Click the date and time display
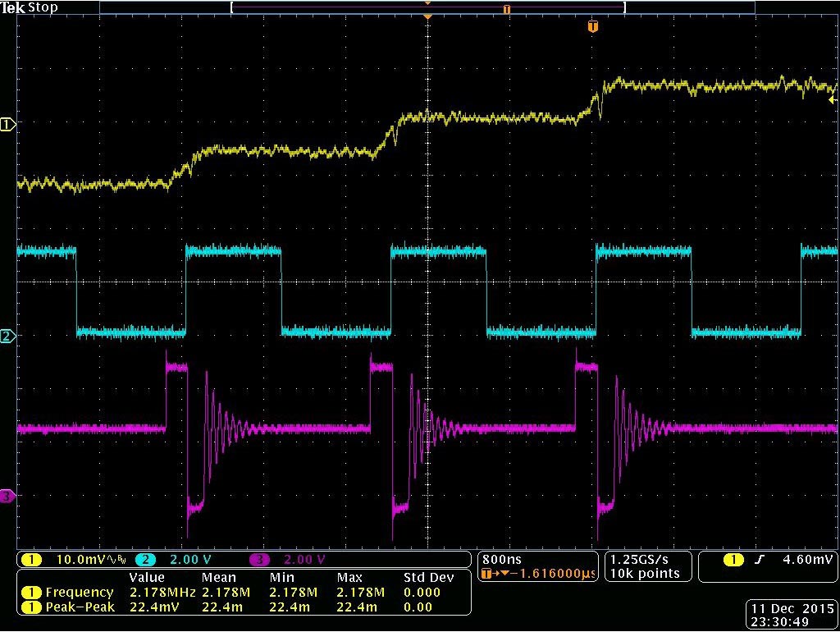 tap(791, 616)
